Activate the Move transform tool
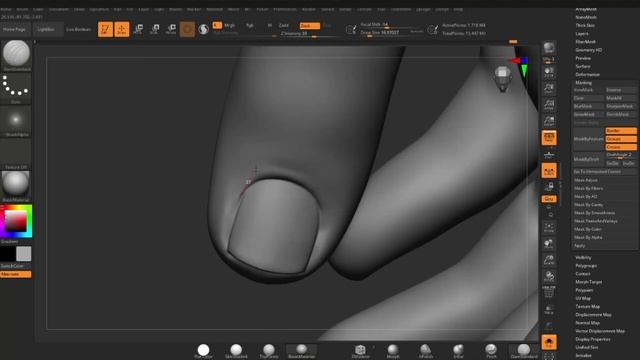The height and width of the screenshot is (360, 640). click(138, 29)
